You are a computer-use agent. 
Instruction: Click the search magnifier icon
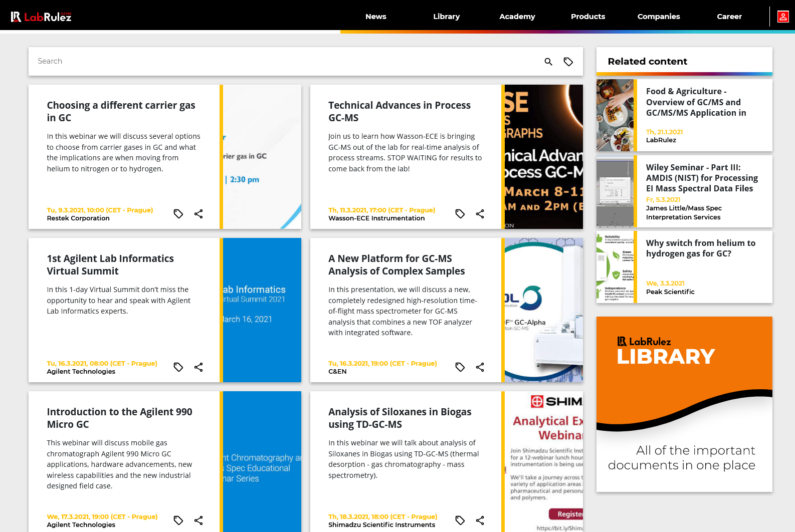coord(548,62)
